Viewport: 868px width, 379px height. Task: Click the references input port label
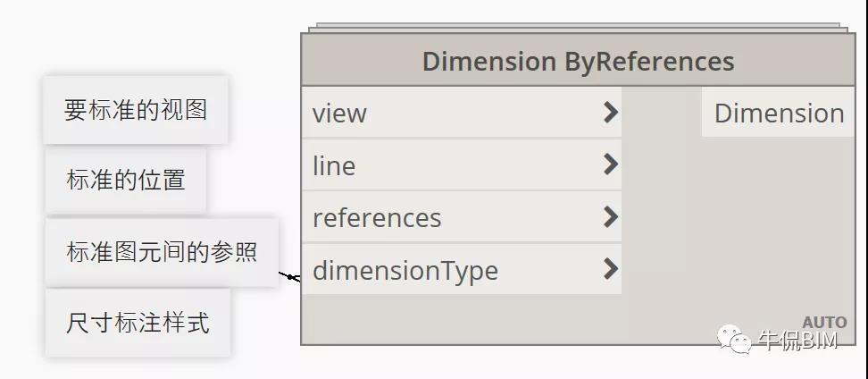[x=377, y=217]
